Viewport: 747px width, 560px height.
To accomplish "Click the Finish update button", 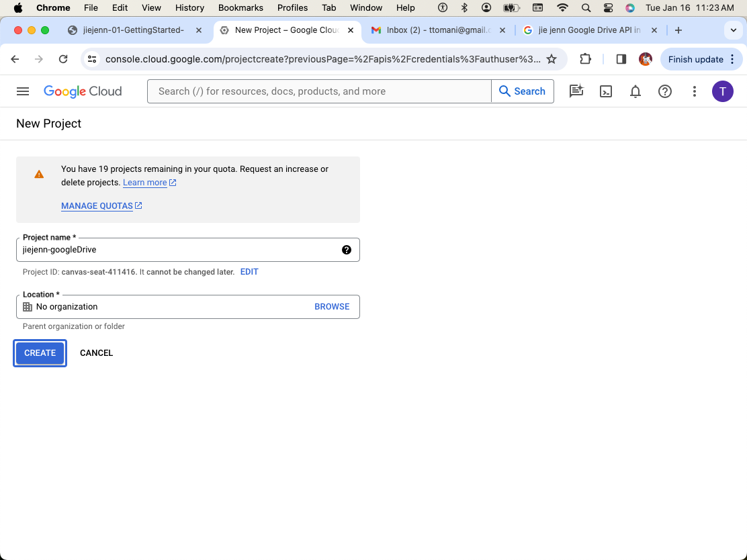I will tap(701, 59).
